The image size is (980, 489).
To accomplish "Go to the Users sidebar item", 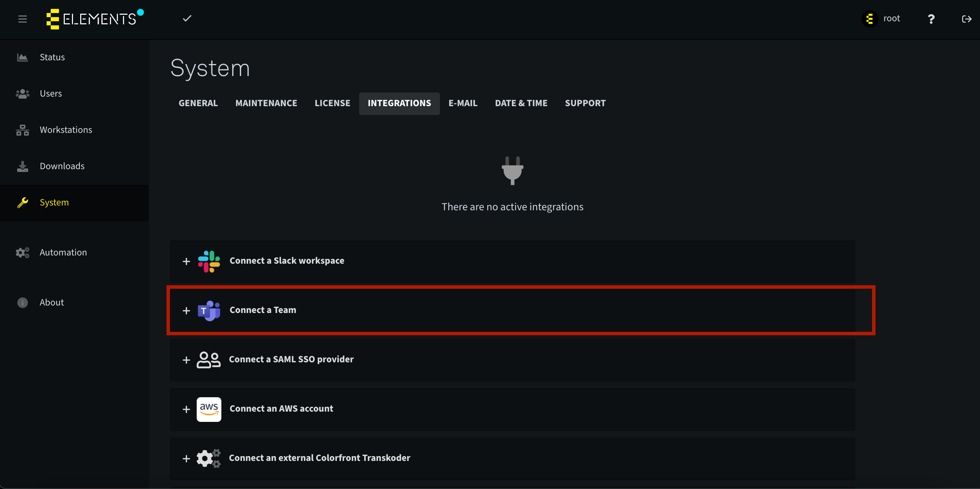I will coord(51,93).
